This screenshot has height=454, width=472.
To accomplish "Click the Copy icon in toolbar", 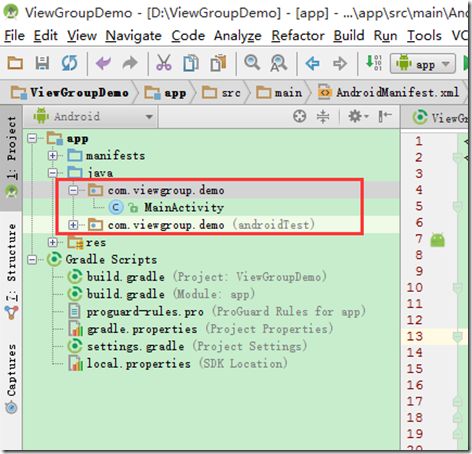I will 191,63.
